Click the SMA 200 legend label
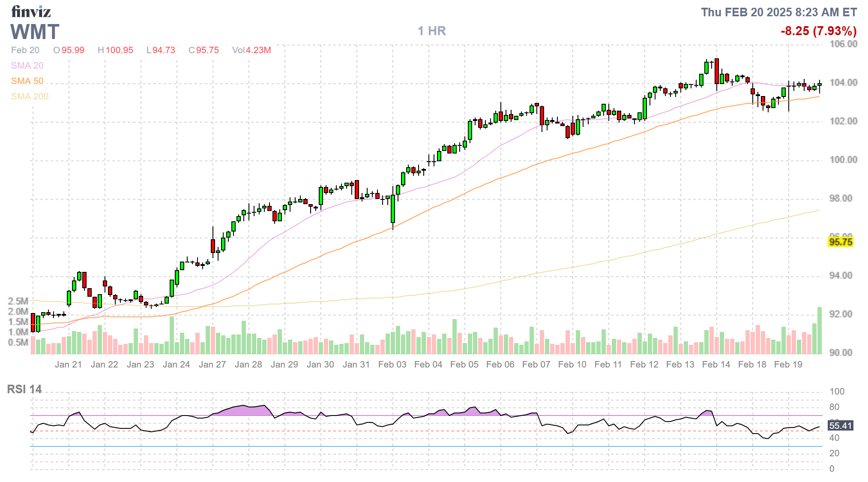This screenshot has height=482, width=868. coord(30,96)
